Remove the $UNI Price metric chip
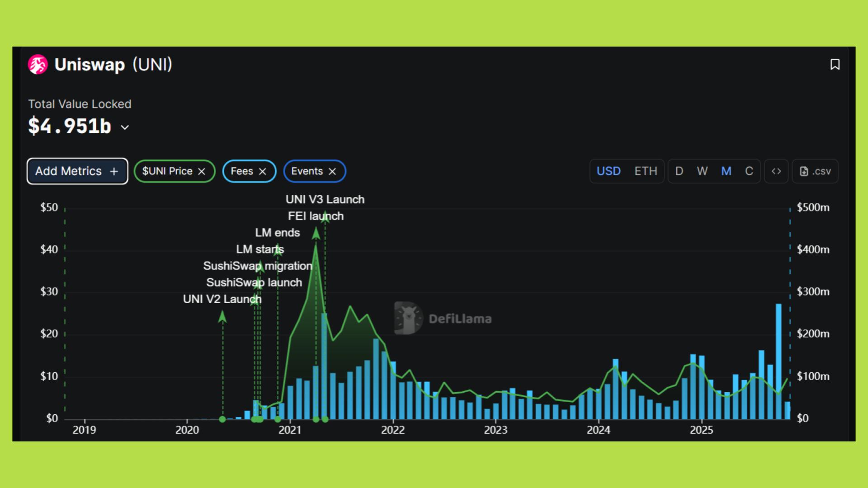868x488 pixels. click(202, 172)
